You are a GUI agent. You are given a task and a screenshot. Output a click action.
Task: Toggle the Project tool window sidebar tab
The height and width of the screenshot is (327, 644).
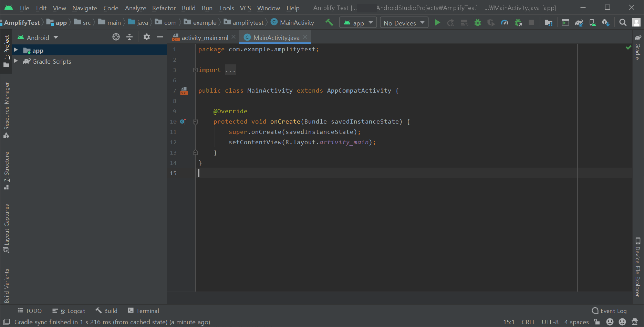click(x=6, y=51)
